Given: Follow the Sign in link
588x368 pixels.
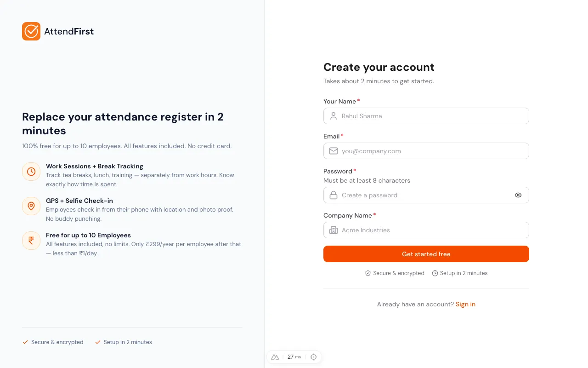Looking at the screenshot, I should (x=465, y=304).
